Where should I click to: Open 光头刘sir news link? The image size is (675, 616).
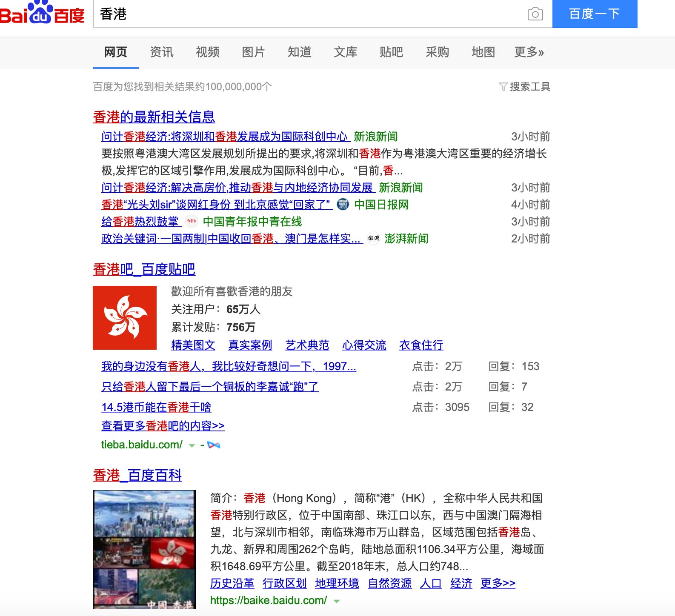217,205
